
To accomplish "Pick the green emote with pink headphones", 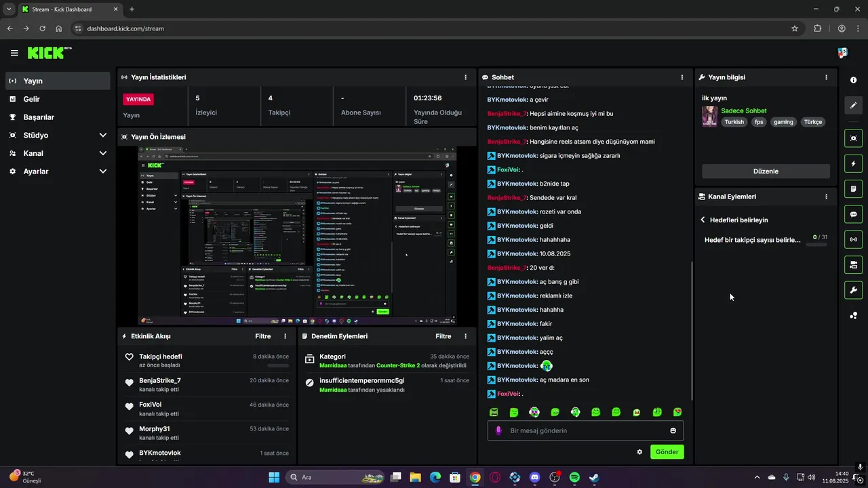I will pos(534,412).
